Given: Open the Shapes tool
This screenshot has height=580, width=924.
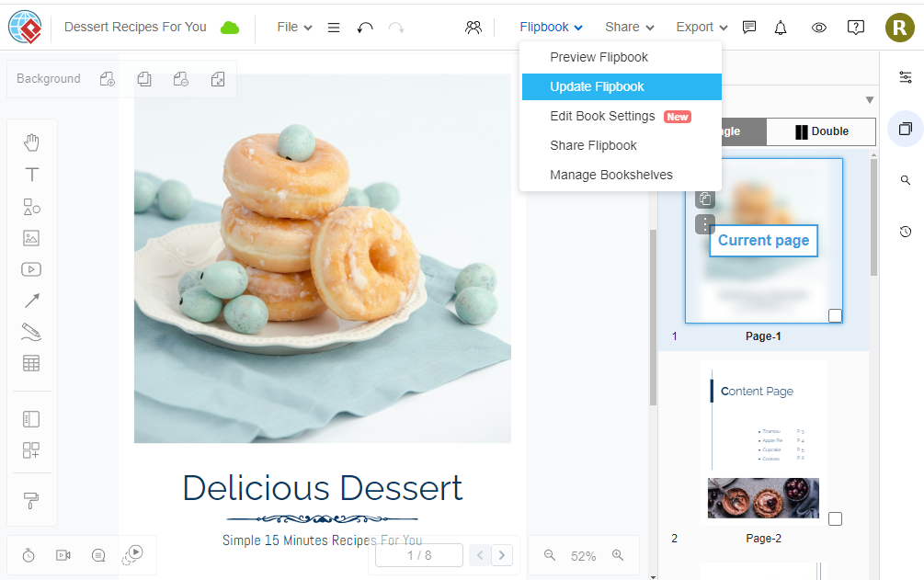Looking at the screenshot, I should tap(31, 207).
